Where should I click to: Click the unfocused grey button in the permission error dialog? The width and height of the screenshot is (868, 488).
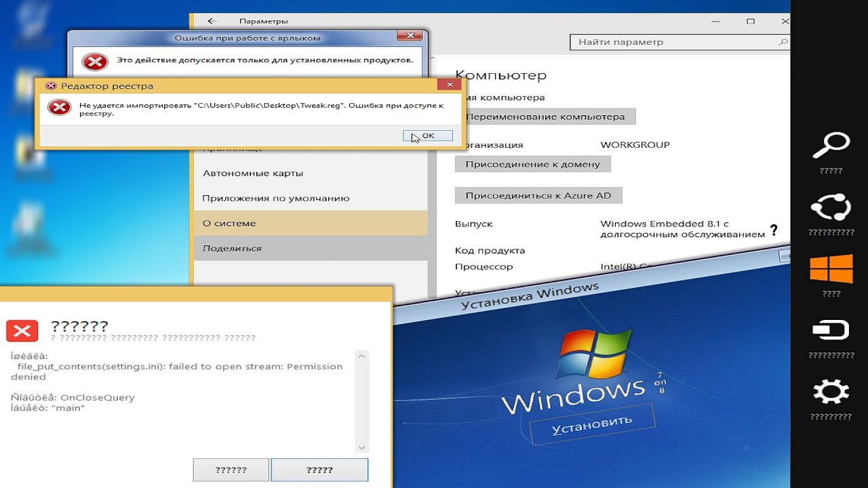[231, 470]
